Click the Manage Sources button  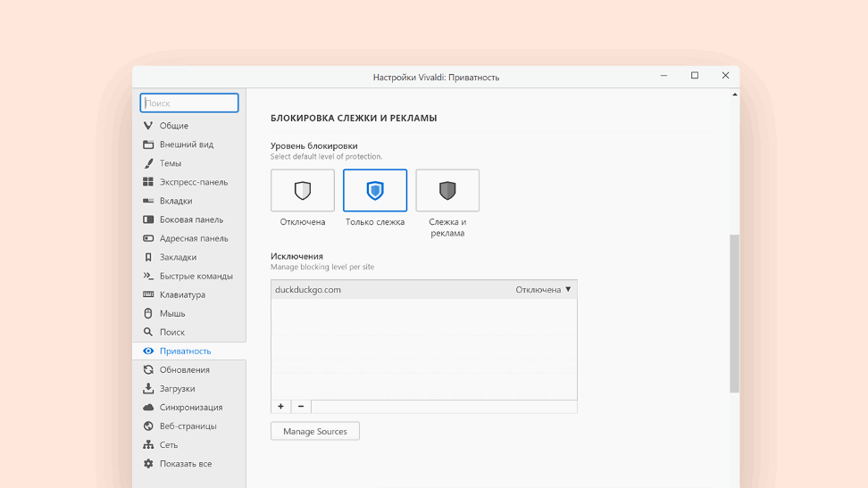[315, 431]
